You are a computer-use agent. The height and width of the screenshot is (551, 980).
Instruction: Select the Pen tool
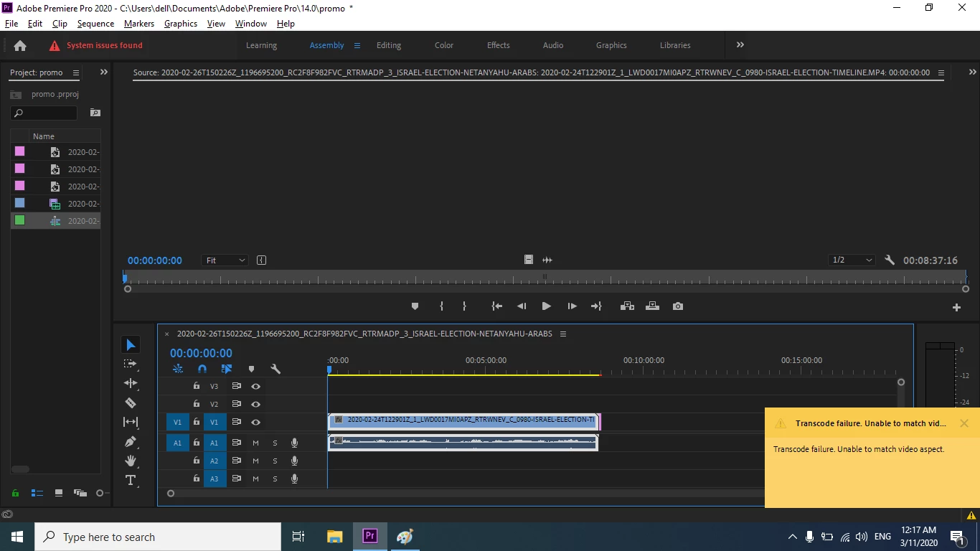point(131,441)
